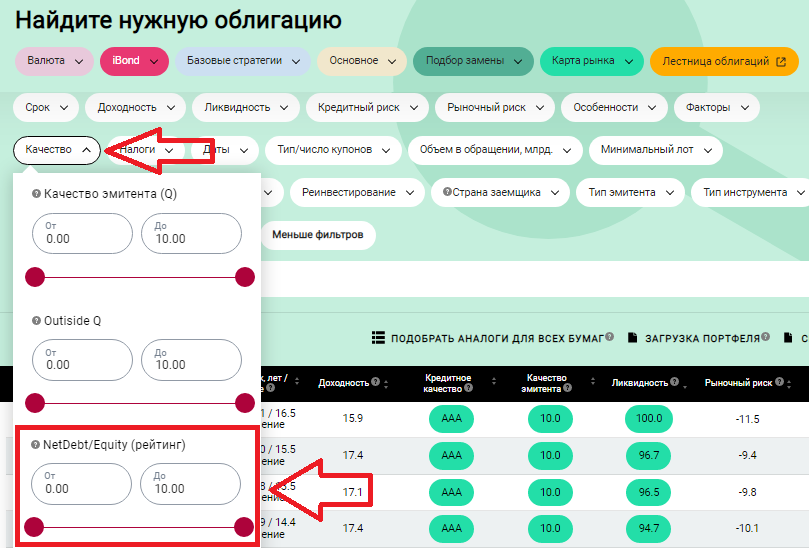Image resolution: width=809 pixels, height=549 pixels.
Task: Click the right slider handle of Качество эмитента
Action: (245, 277)
